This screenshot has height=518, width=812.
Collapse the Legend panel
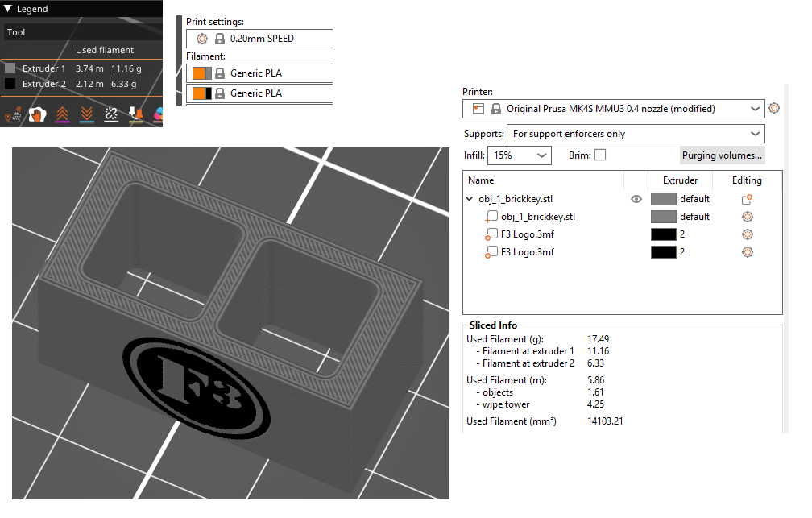coord(7,9)
